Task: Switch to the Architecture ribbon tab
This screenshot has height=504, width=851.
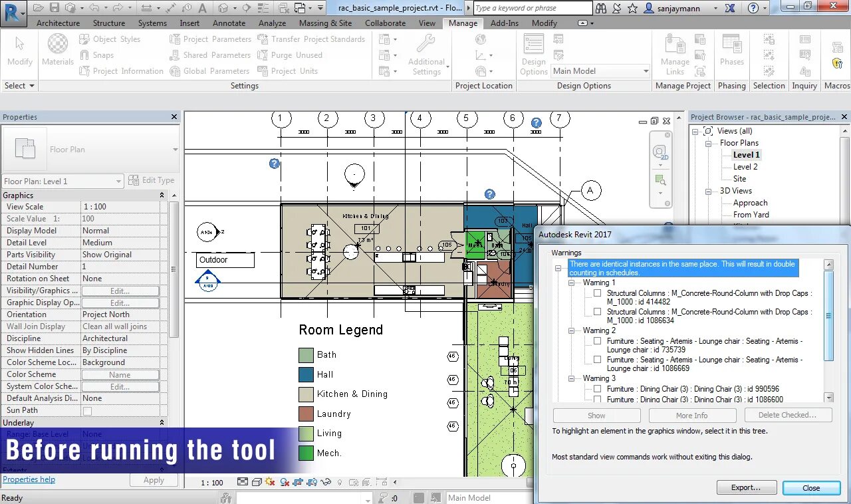Action: tap(58, 23)
